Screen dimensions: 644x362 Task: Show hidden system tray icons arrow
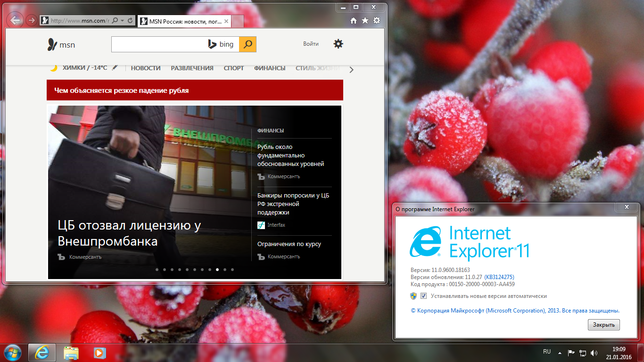[560, 353]
